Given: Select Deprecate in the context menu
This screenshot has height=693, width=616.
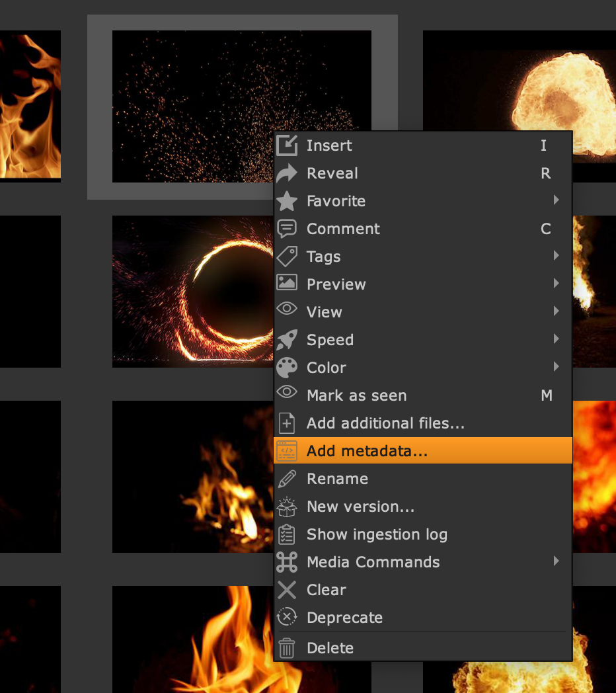Looking at the screenshot, I should [x=344, y=618].
